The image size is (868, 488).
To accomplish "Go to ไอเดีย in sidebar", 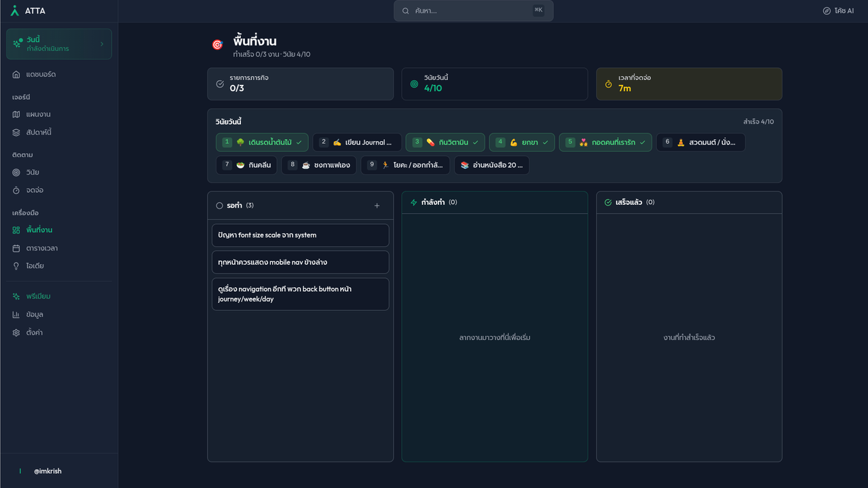I will pos(59,266).
